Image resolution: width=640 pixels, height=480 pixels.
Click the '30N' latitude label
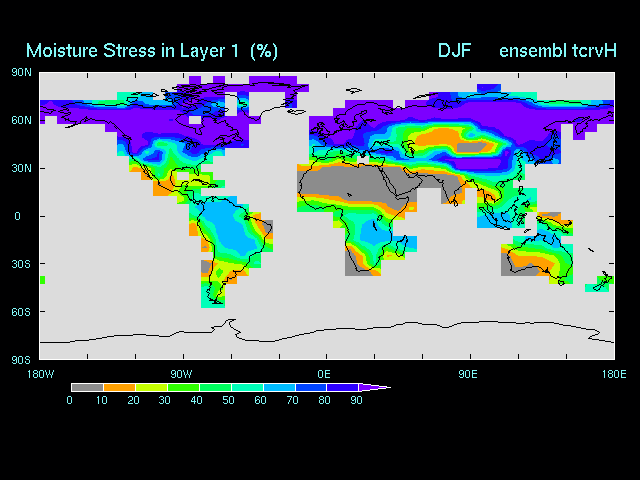pos(21,168)
